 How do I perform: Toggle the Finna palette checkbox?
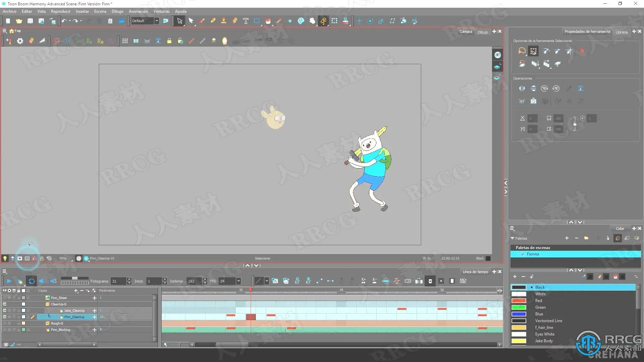pyautogui.click(x=523, y=254)
